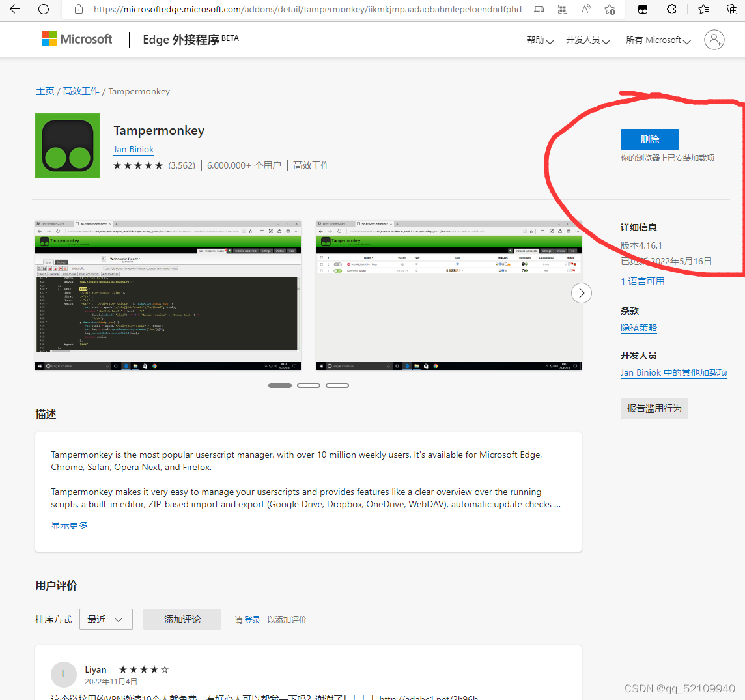Open the 隐私策略 link
This screenshot has width=745, height=700.
coord(639,328)
